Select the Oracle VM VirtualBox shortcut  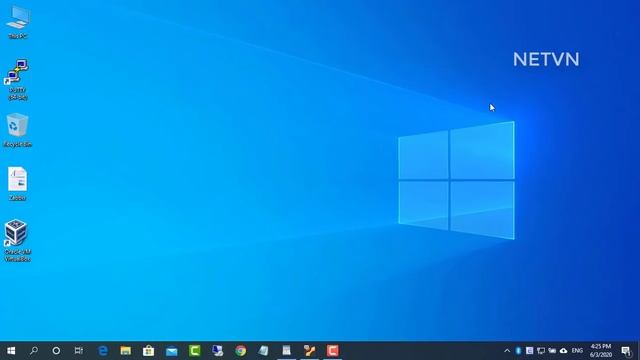pos(17,240)
